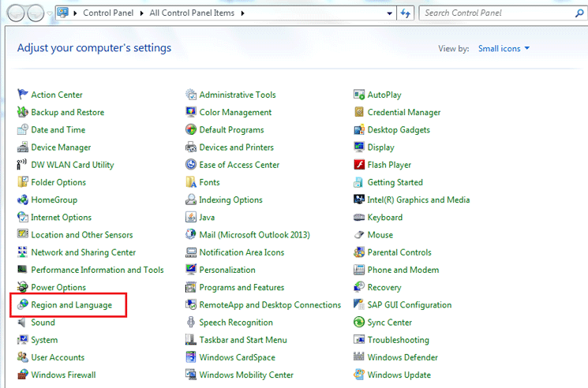Open the Programs and Features link

click(242, 288)
